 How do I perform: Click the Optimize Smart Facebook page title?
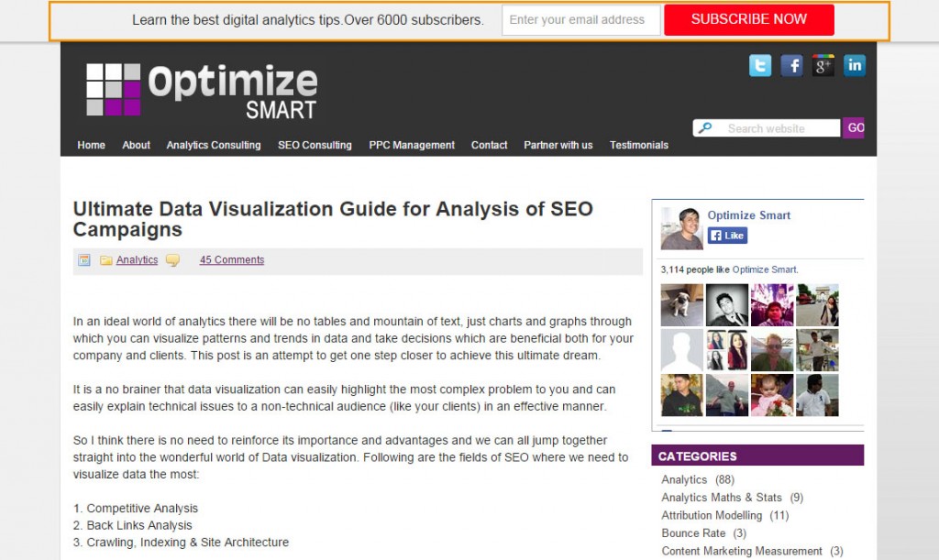pos(749,215)
